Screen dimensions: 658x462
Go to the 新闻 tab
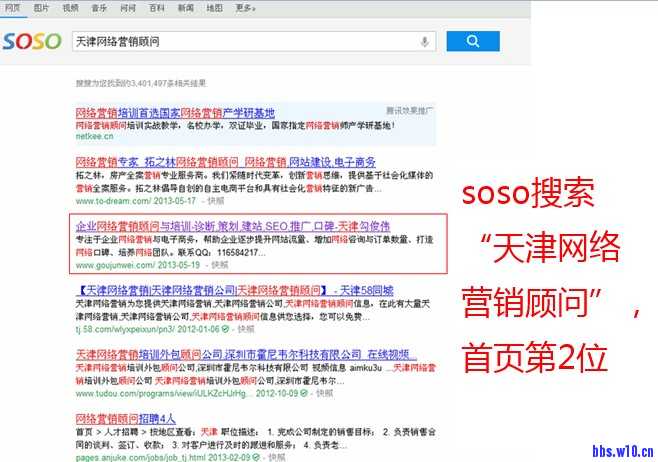pyautogui.click(x=186, y=7)
